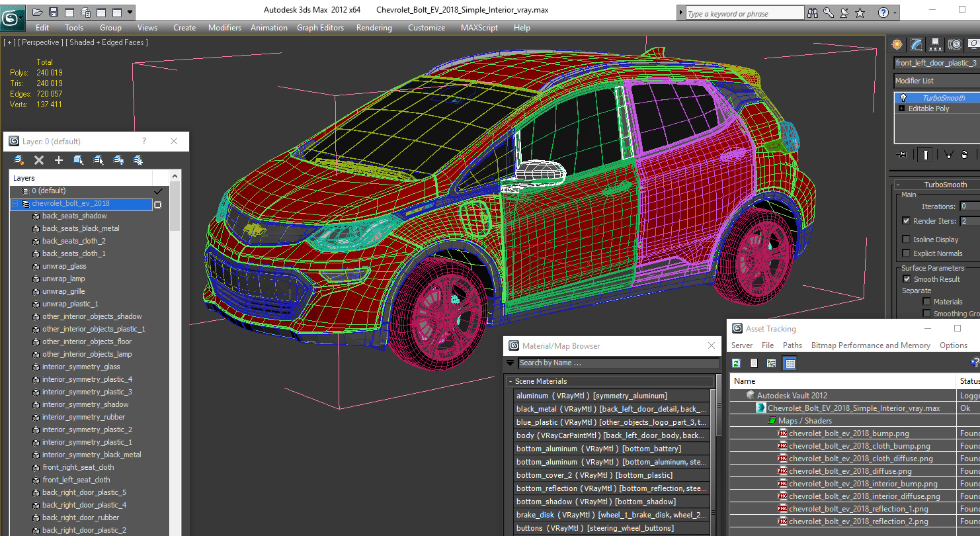Toggle the Smooth Result checkbox
The width and height of the screenshot is (980, 536).
pyautogui.click(x=907, y=279)
